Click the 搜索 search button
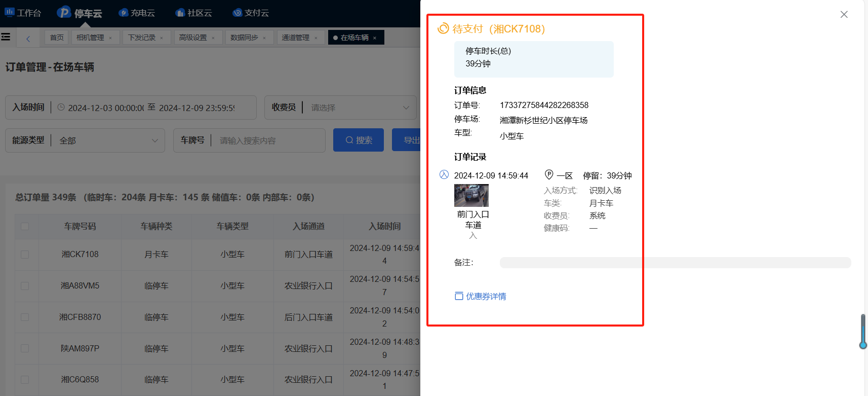Image resolution: width=868 pixels, height=396 pixels. (359, 140)
